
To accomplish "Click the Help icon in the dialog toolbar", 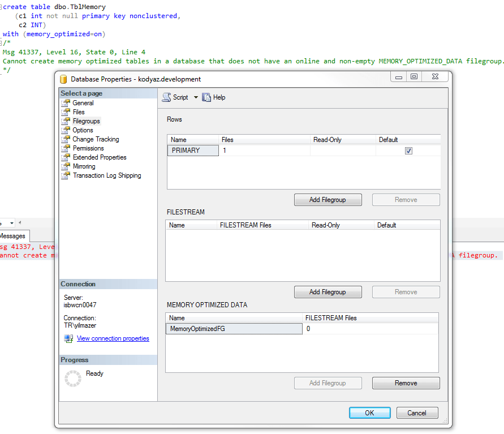I will tap(208, 97).
